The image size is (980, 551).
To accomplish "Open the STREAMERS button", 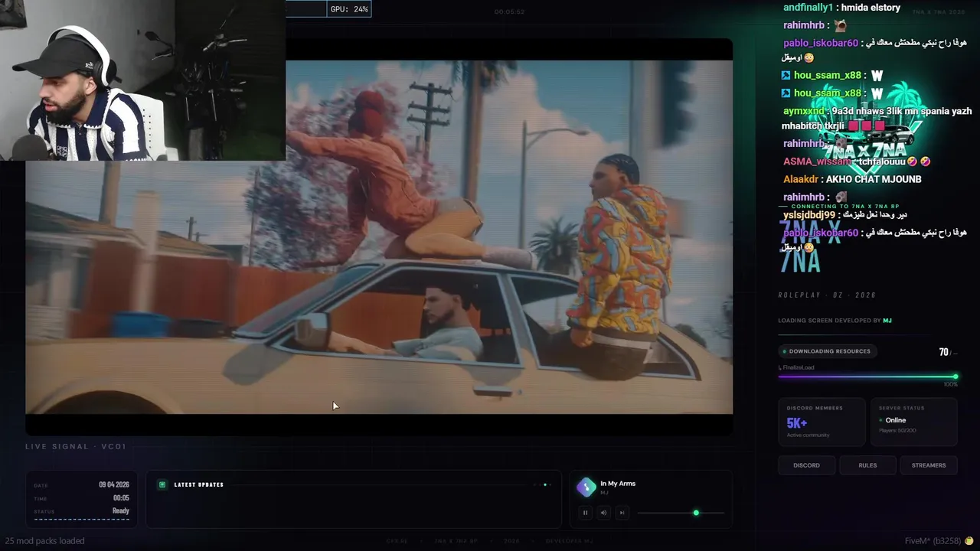I will pyautogui.click(x=929, y=465).
